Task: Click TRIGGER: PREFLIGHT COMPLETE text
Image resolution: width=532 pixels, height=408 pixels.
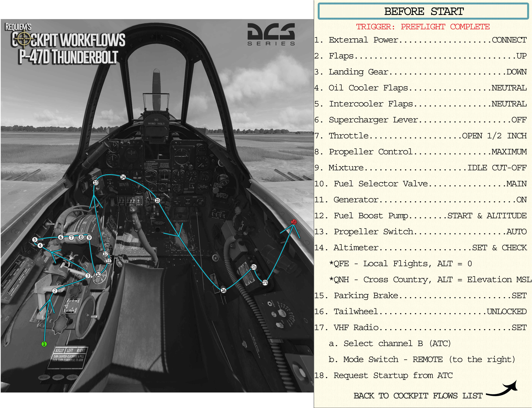Action: point(423,26)
